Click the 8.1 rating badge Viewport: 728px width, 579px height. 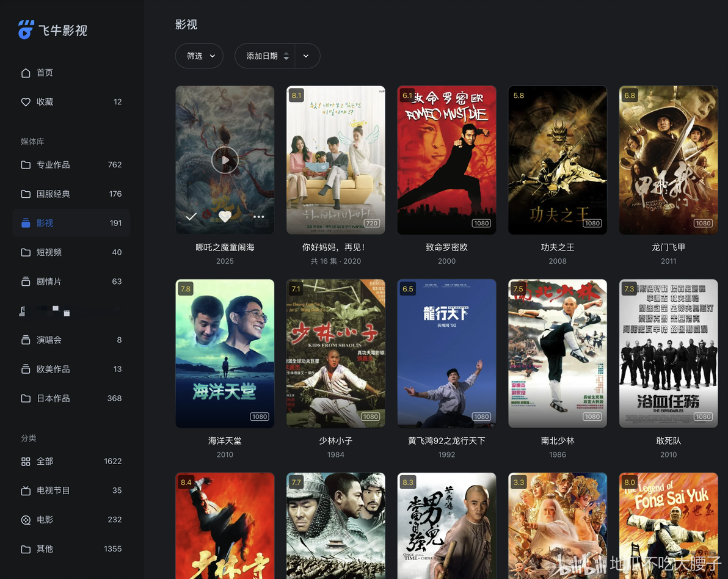[x=296, y=96]
